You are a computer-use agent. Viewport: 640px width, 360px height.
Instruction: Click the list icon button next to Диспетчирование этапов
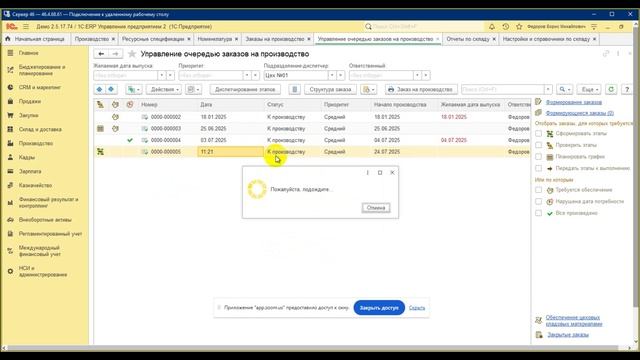point(295,89)
